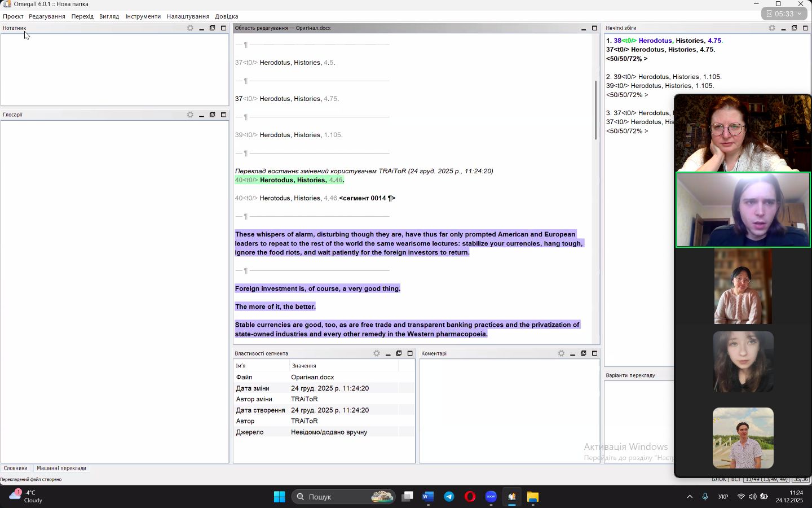
Task: Open the Zoom app in taskbar
Action: coord(491,497)
